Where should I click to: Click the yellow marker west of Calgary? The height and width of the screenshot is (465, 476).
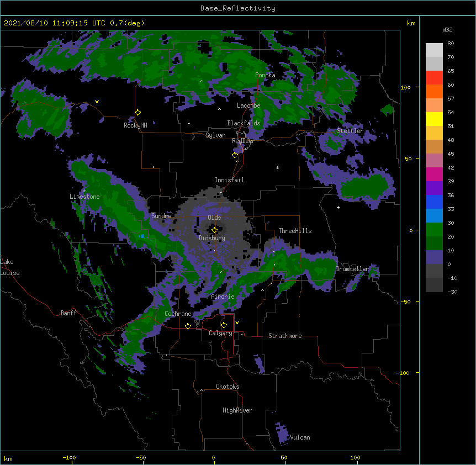188,326
